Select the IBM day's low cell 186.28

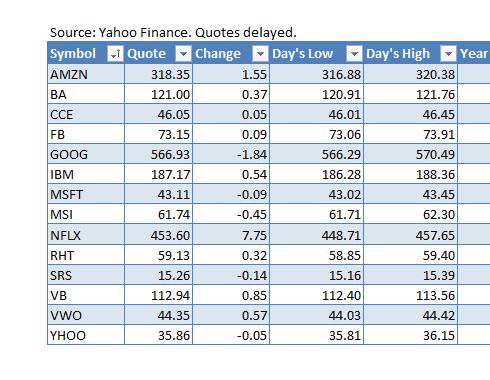click(x=317, y=174)
